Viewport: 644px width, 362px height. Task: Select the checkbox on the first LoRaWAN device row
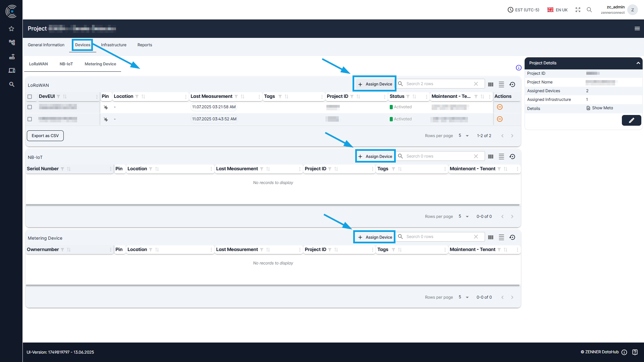[30, 107]
